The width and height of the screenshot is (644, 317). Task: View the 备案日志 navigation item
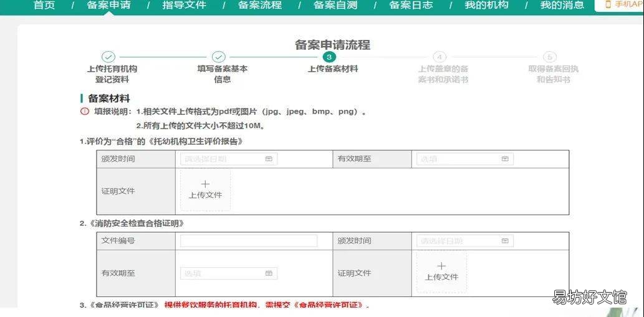pyautogui.click(x=411, y=6)
